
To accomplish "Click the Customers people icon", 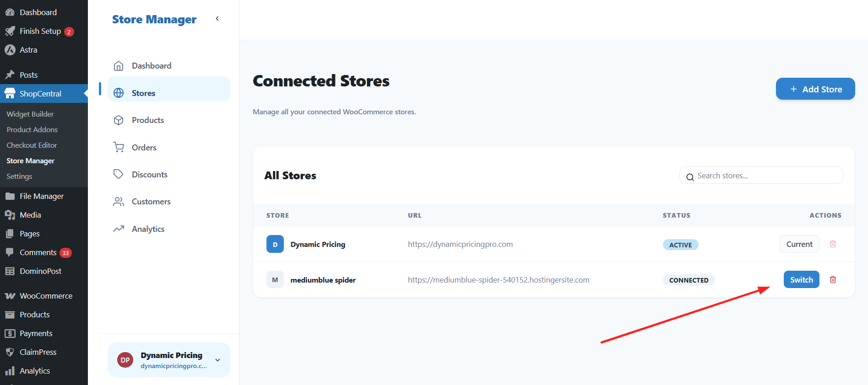I will pos(119,202).
